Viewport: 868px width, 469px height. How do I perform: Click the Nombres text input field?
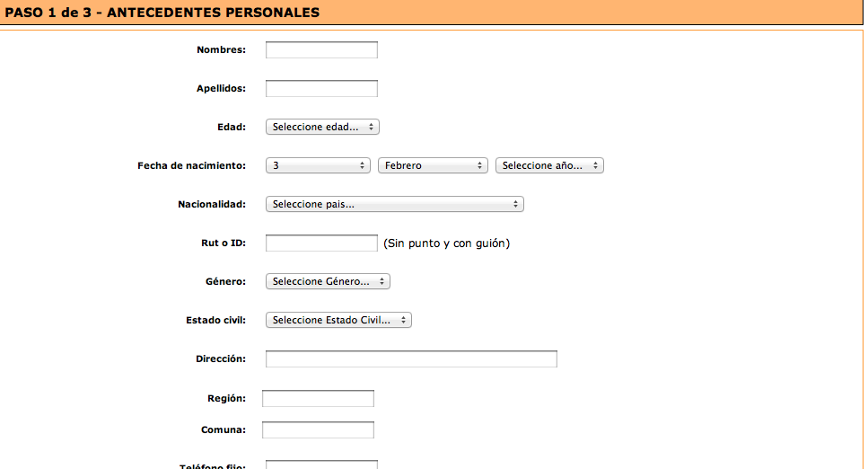(x=321, y=50)
